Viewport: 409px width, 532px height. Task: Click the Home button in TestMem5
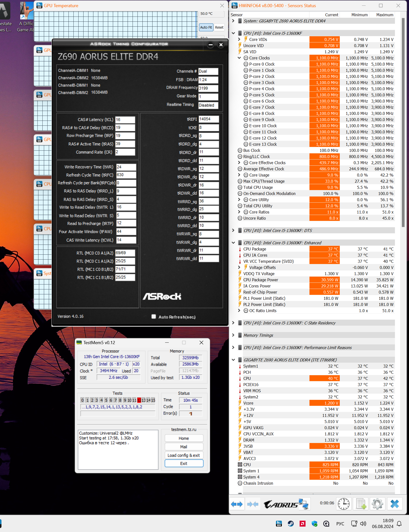click(x=184, y=438)
